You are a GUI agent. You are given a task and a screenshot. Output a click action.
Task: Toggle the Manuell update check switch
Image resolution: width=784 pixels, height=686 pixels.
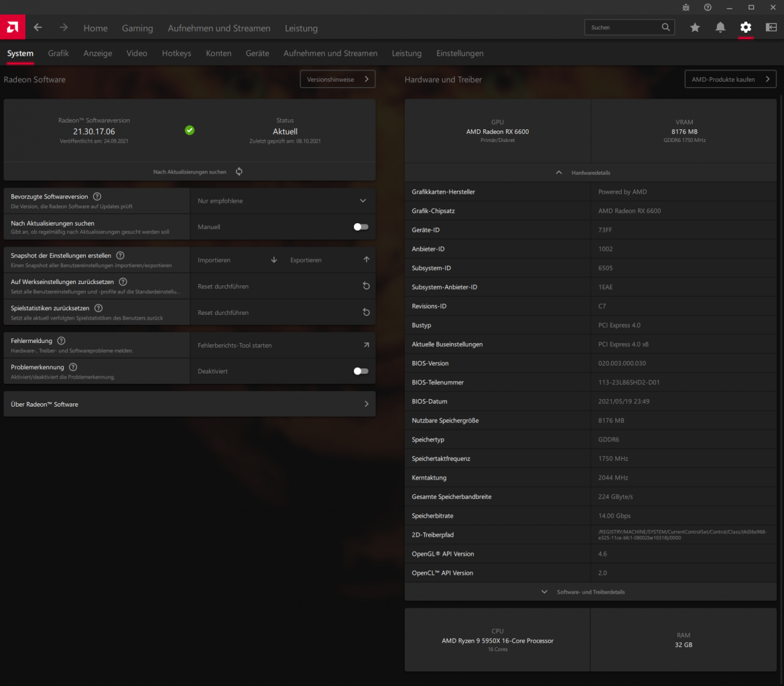[x=361, y=227]
